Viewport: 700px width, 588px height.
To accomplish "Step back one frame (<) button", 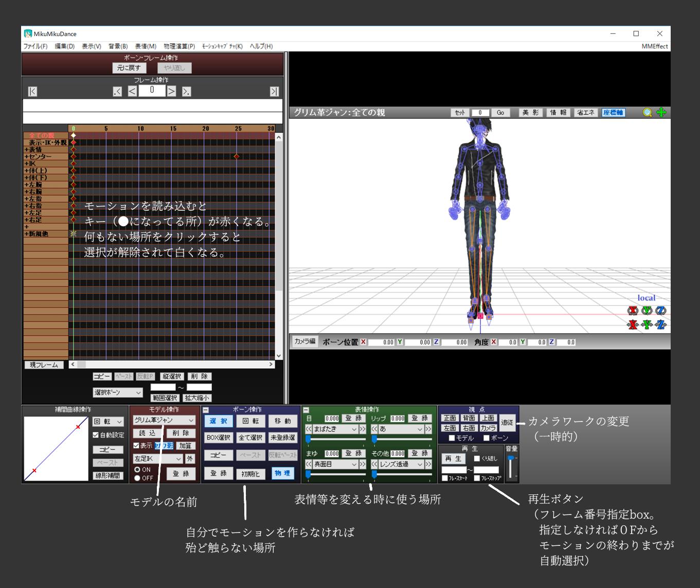I will tap(132, 91).
